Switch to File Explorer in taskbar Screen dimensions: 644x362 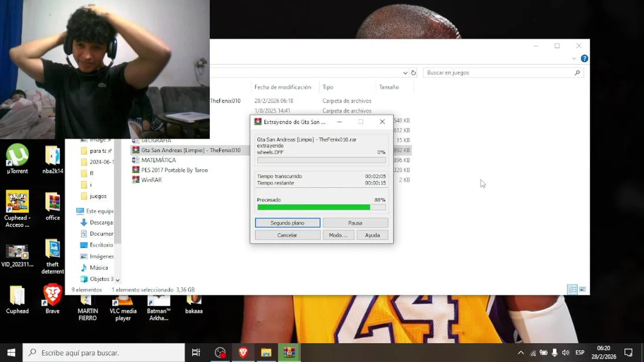click(266, 352)
